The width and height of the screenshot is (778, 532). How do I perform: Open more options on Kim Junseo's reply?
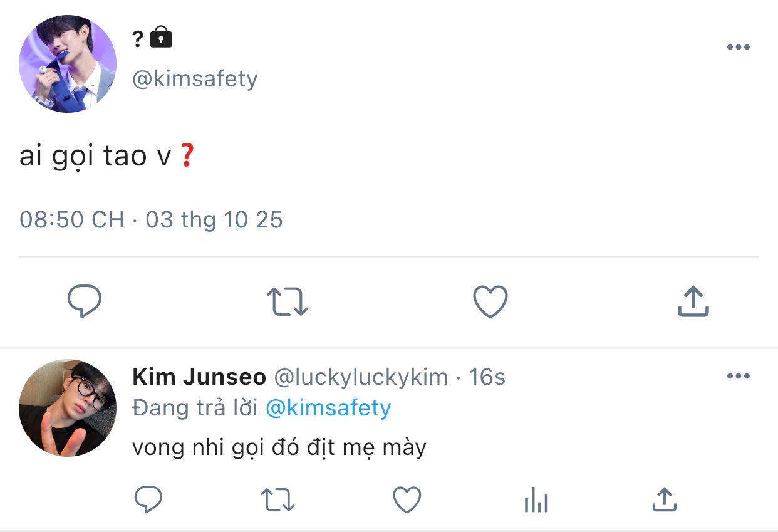coord(738,377)
